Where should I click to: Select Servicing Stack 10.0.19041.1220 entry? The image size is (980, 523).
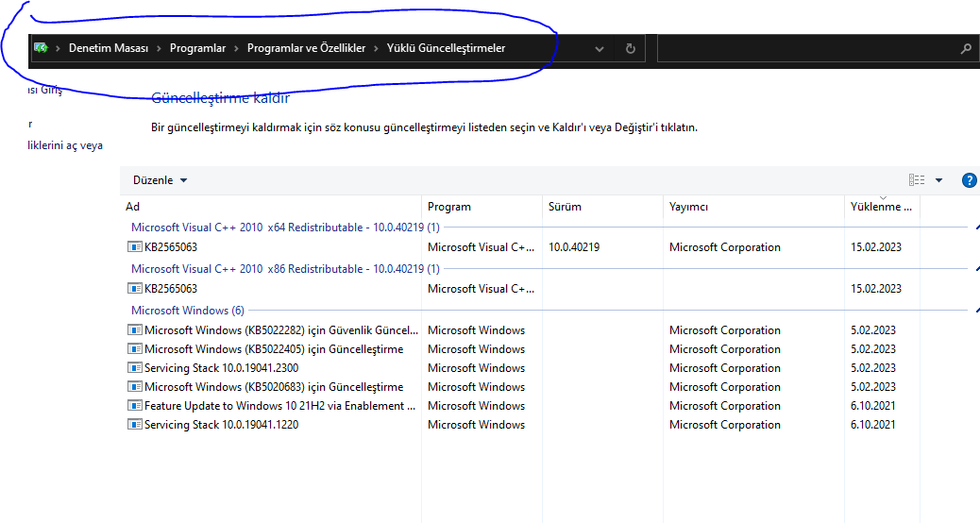click(221, 424)
